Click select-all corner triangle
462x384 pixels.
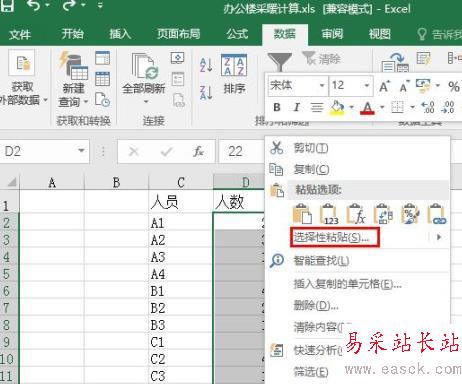tap(11, 182)
